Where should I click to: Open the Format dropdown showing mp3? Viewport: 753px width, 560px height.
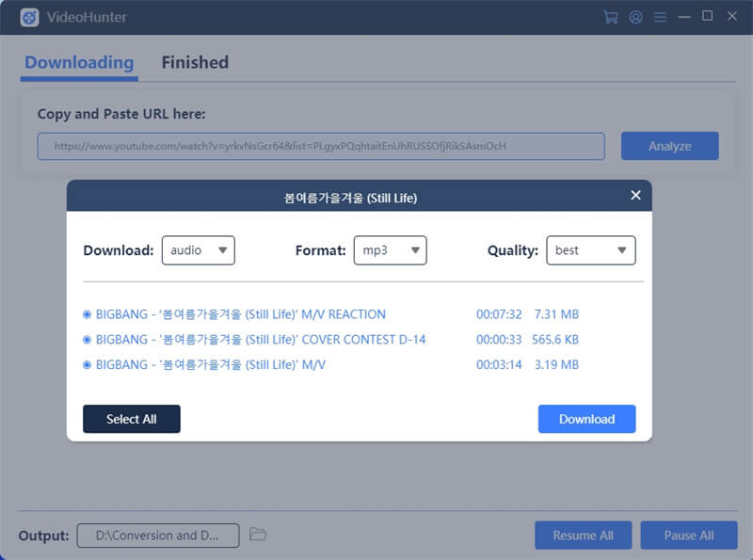click(390, 250)
